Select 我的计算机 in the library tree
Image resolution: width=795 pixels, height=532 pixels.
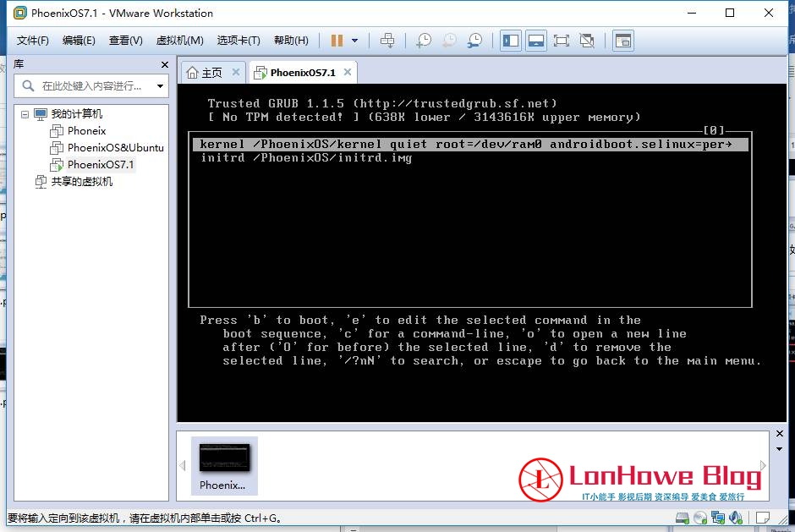point(76,113)
